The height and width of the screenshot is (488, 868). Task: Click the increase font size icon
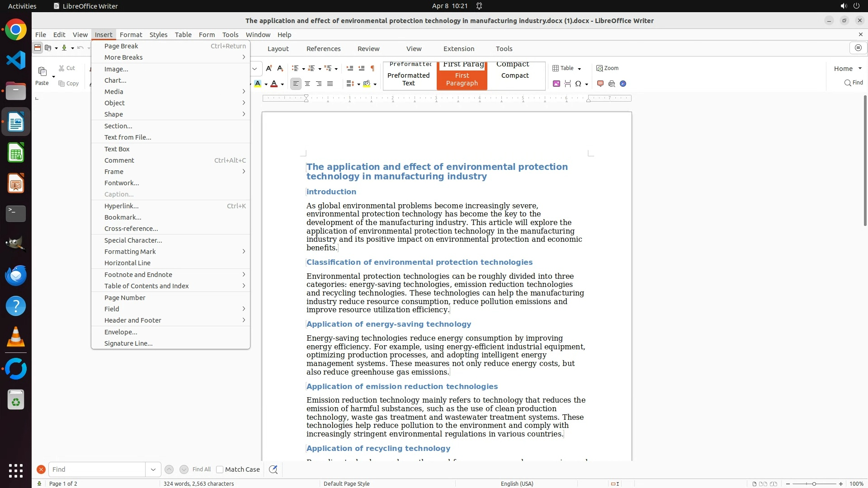tap(269, 68)
